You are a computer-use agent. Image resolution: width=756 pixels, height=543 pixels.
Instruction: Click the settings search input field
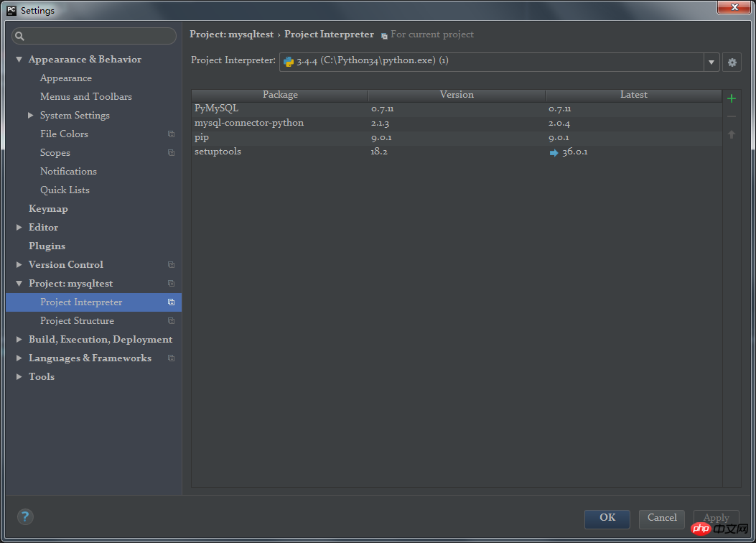coord(94,36)
